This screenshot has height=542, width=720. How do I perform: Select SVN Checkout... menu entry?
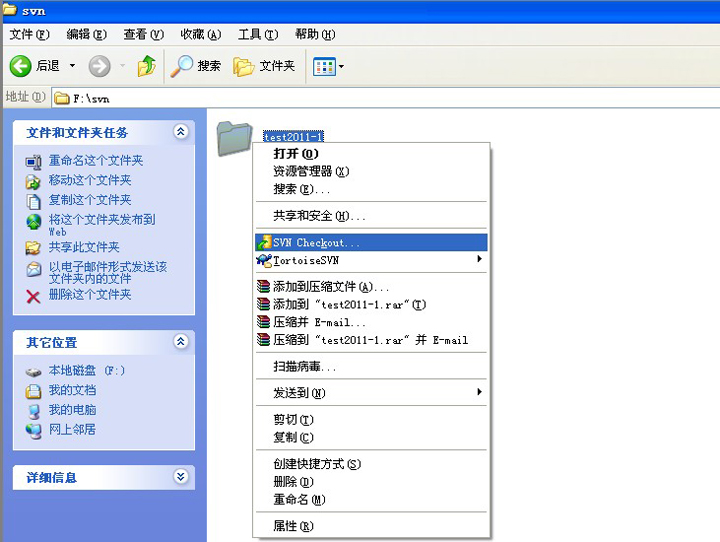(371, 243)
